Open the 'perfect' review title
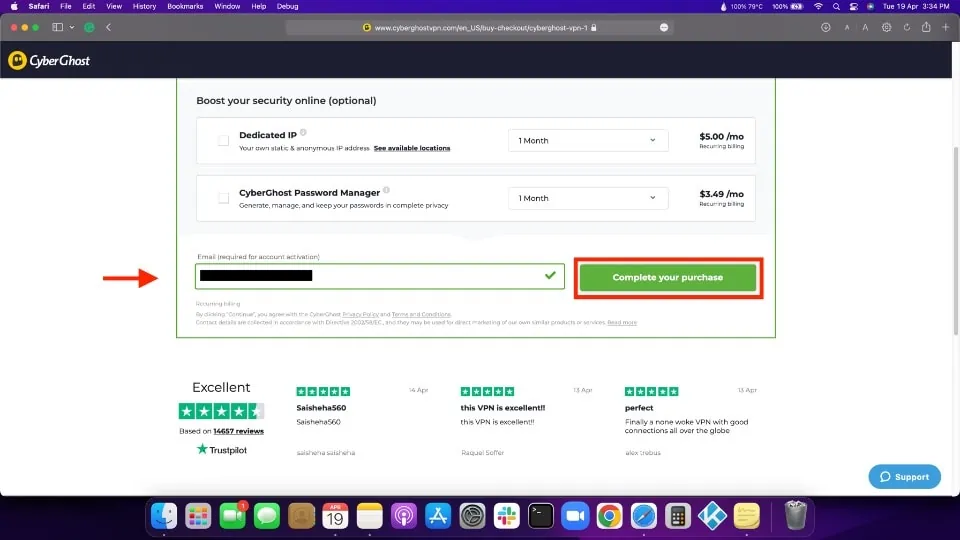Viewport: 960px width, 540px height. tap(639, 408)
